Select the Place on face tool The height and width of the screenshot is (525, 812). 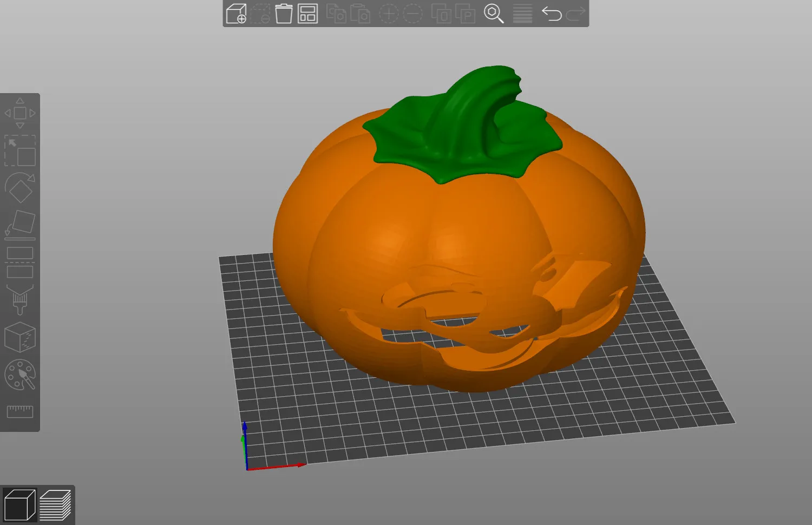pyautogui.click(x=20, y=225)
